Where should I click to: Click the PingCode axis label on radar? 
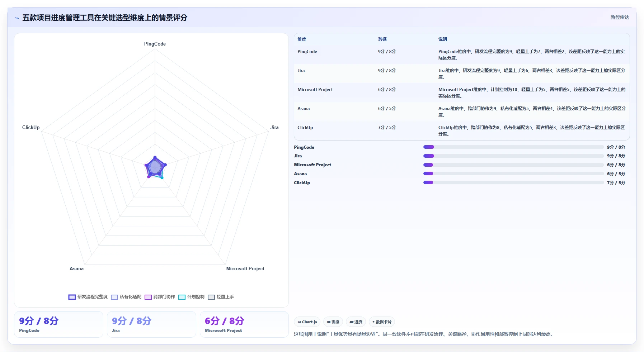pos(155,44)
